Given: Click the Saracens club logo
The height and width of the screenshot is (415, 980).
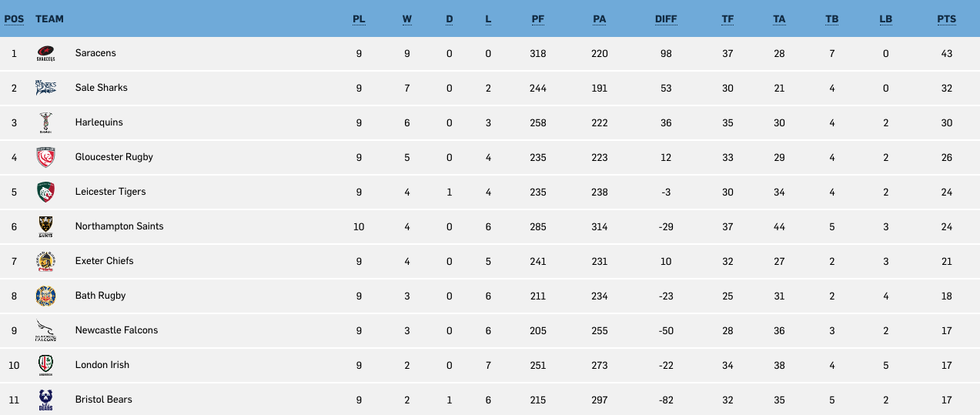Looking at the screenshot, I should tap(45, 53).
